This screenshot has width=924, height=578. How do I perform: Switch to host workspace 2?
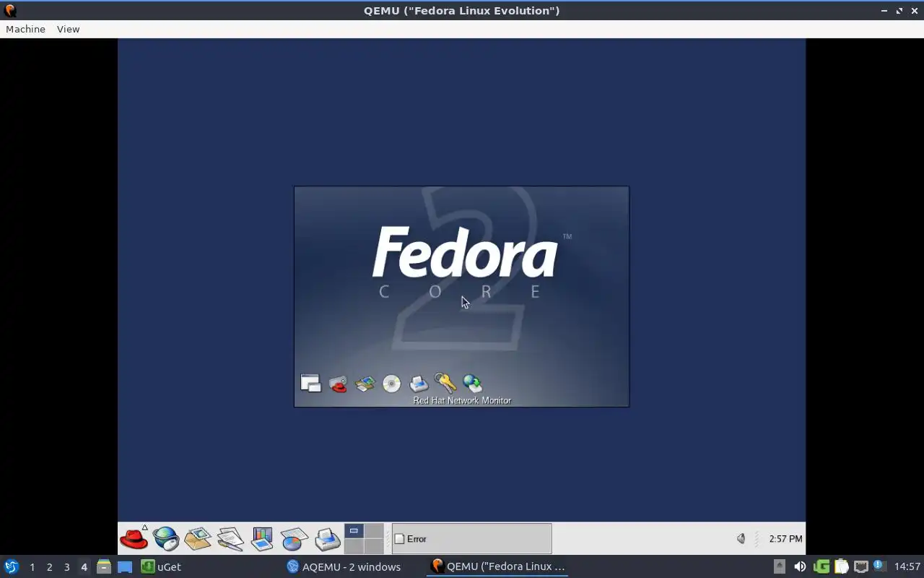(x=49, y=567)
